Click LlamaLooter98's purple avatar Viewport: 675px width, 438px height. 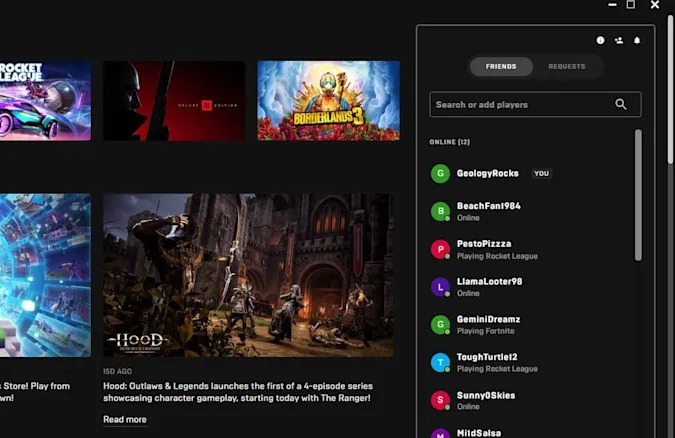click(440, 287)
